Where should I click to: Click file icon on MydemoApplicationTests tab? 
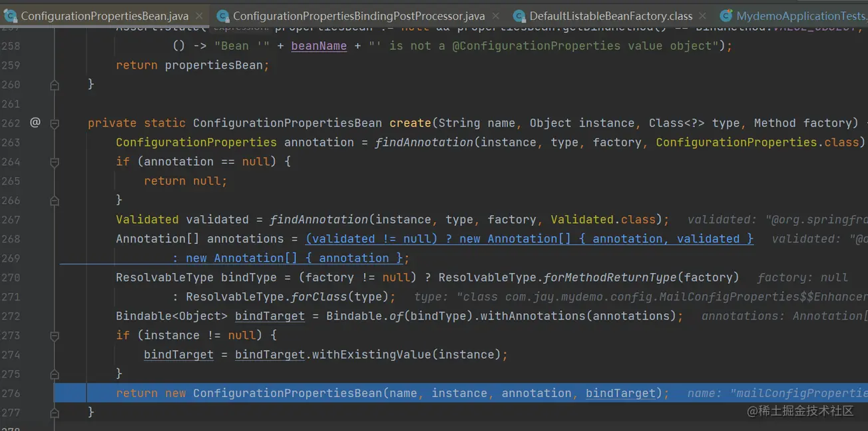click(x=726, y=16)
